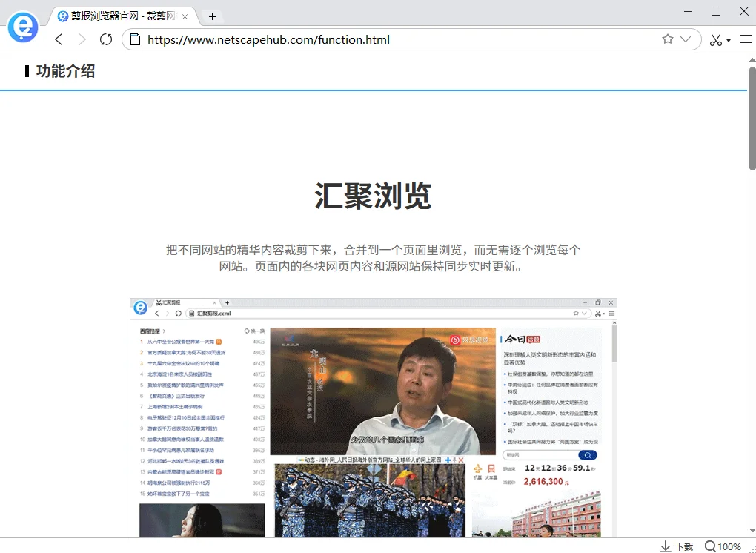The image size is (756, 553).
Task: Reload the current page
Action: pos(106,39)
